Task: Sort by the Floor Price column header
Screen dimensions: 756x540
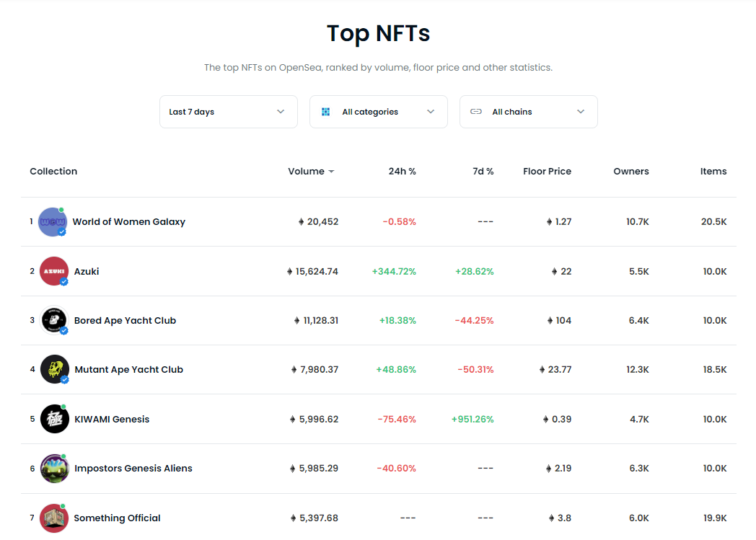Action: pyautogui.click(x=548, y=172)
